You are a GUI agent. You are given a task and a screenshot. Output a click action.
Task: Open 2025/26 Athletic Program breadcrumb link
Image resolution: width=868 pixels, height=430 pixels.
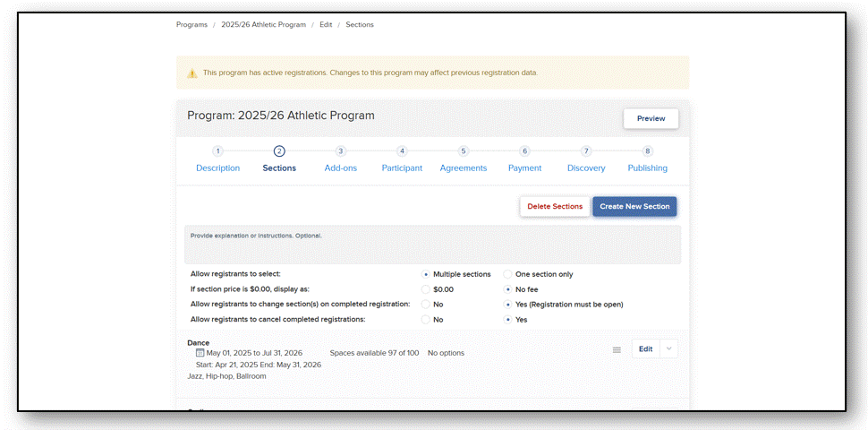coord(263,25)
